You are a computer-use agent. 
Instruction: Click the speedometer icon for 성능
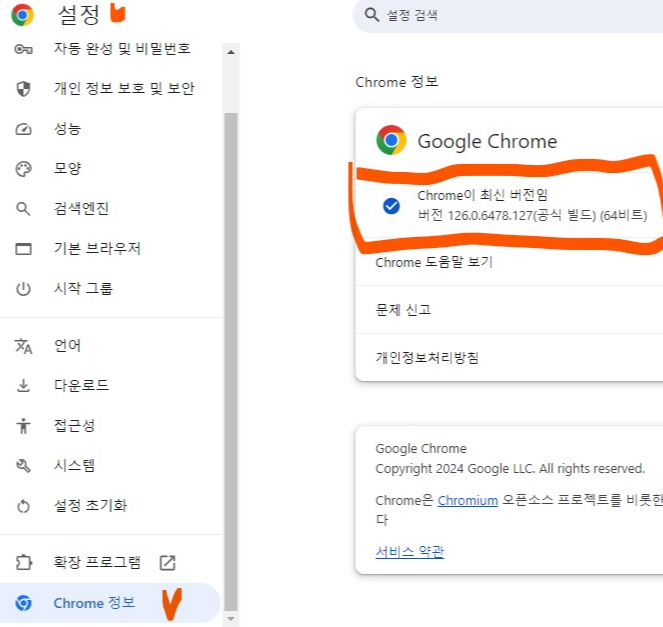coord(23,129)
